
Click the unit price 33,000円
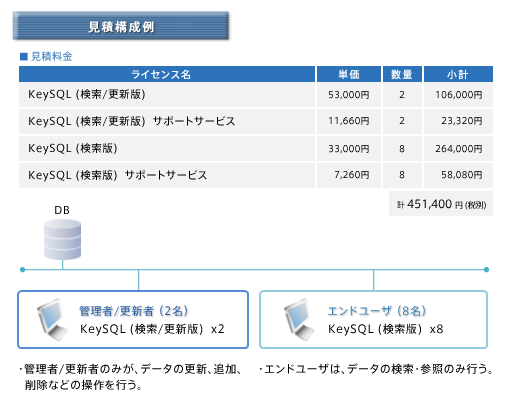(349, 148)
